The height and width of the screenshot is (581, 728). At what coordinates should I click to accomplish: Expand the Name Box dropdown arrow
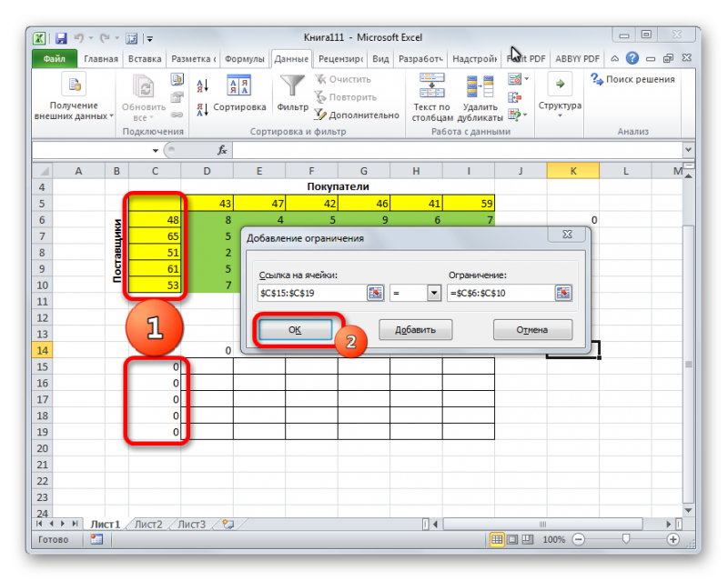pos(155,150)
